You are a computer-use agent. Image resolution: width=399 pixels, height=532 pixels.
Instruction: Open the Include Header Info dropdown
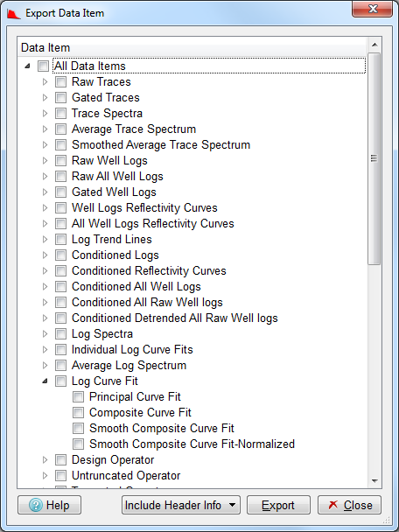[181, 505]
